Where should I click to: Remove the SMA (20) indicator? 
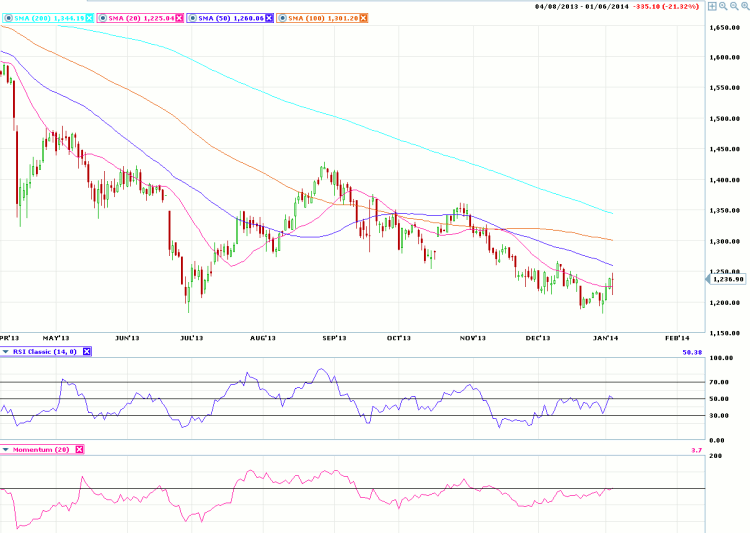[179, 18]
